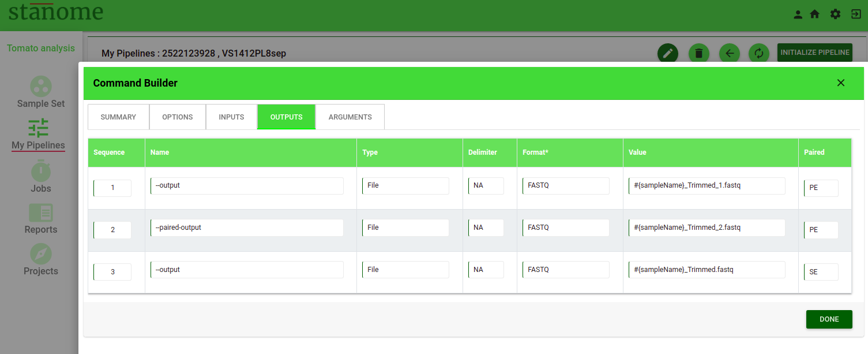Switch to the OPTIONS tab
The image size is (868, 354).
click(178, 117)
